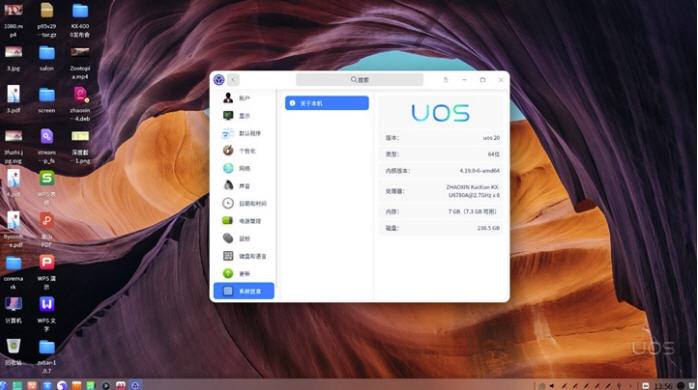Open the Update (更新) settings section

(x=244, y=273)
